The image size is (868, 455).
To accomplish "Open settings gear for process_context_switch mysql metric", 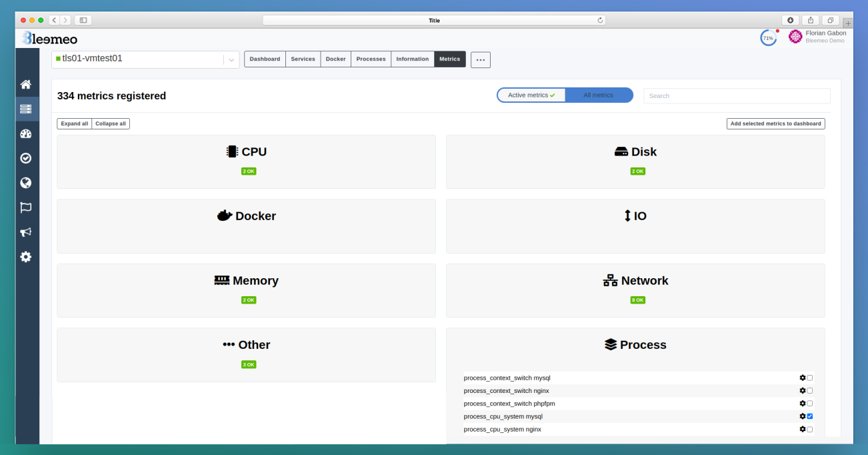I will (802, 378).
